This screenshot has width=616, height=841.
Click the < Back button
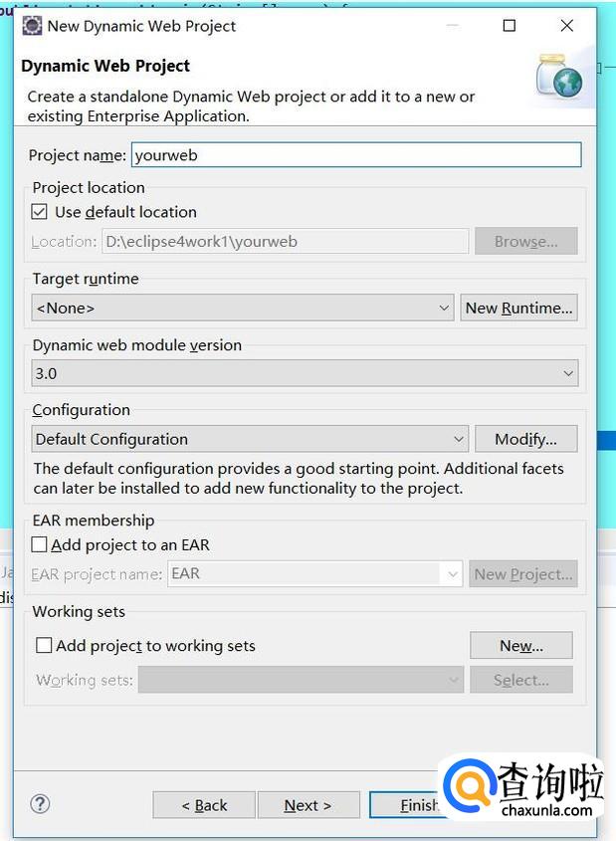click(x=204, y=805)
